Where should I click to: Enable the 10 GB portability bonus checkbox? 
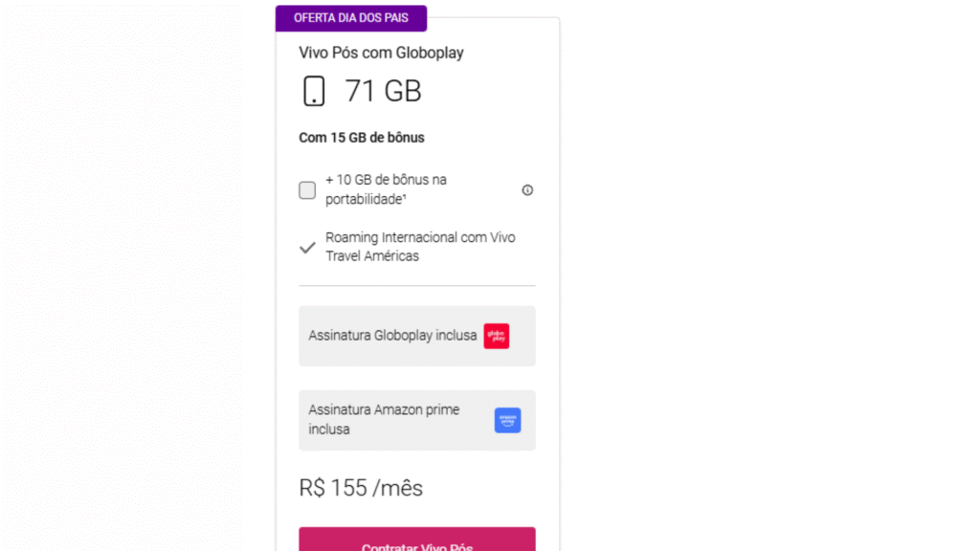coord(306,189)
